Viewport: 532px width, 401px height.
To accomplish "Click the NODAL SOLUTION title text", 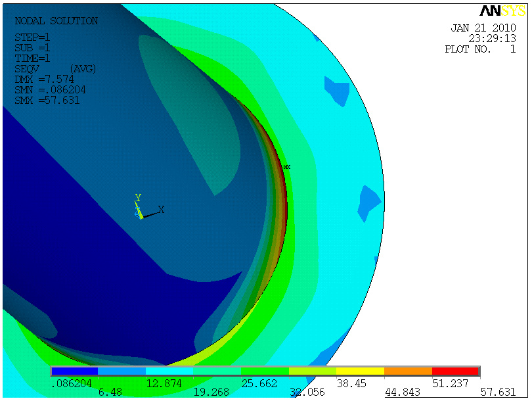I will coord(56,21).
